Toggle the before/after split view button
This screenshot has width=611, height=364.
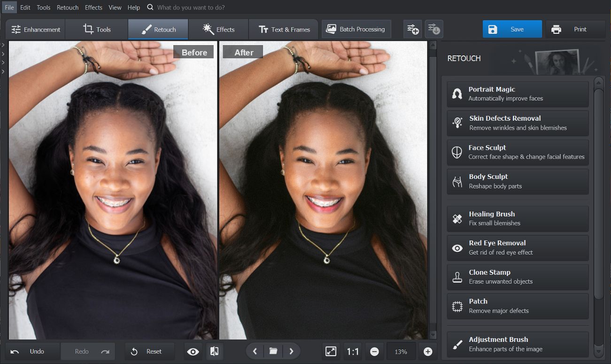214,351
